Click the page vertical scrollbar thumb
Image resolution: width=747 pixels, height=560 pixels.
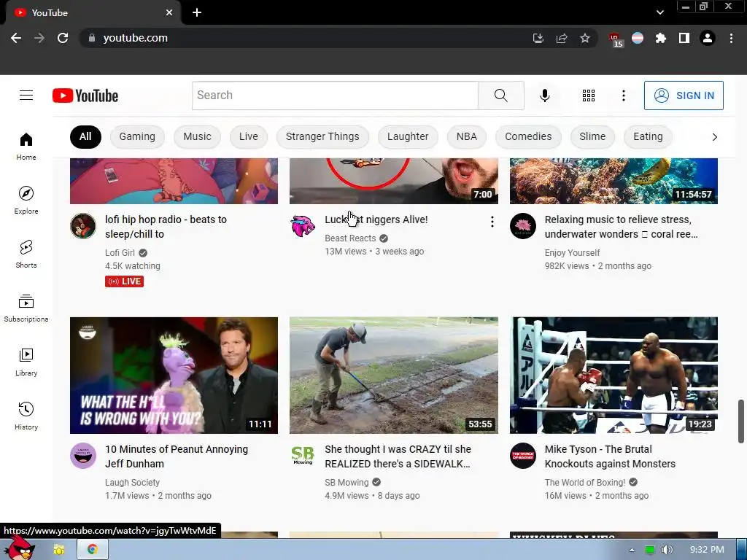(x=741, y=421)
